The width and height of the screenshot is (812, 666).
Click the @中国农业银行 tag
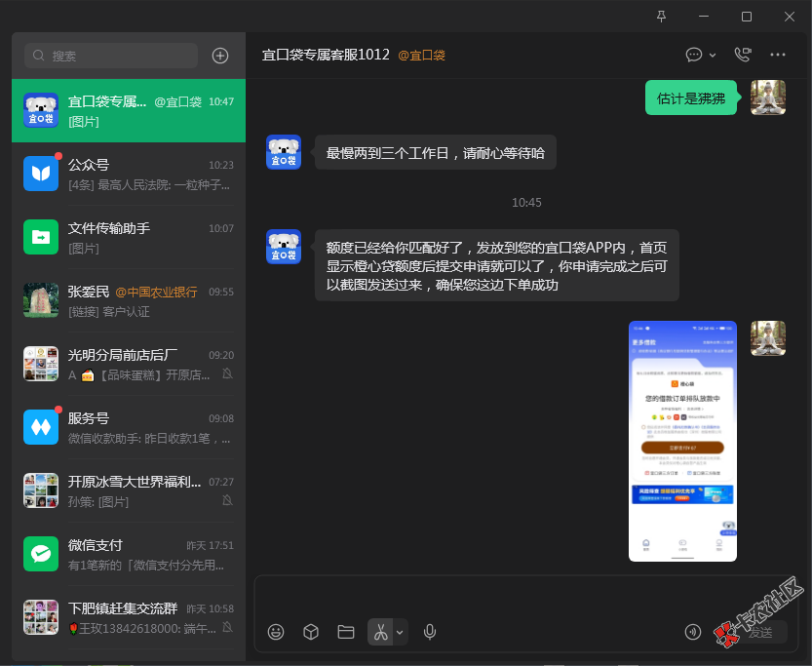tap(156, 293)
